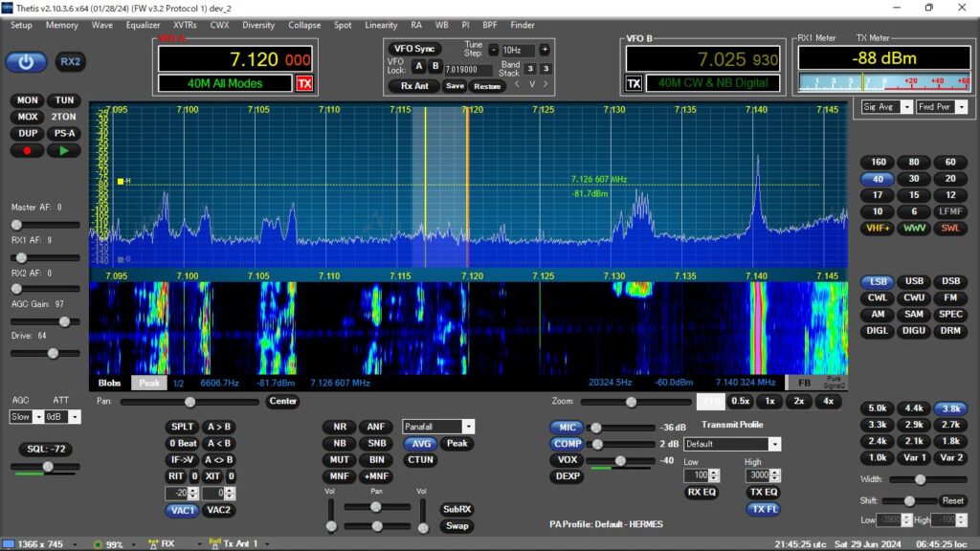Viewport: 980px width, 551px height.
Task: Open the Equalizer menu
Action: click(x=144, y=25)
